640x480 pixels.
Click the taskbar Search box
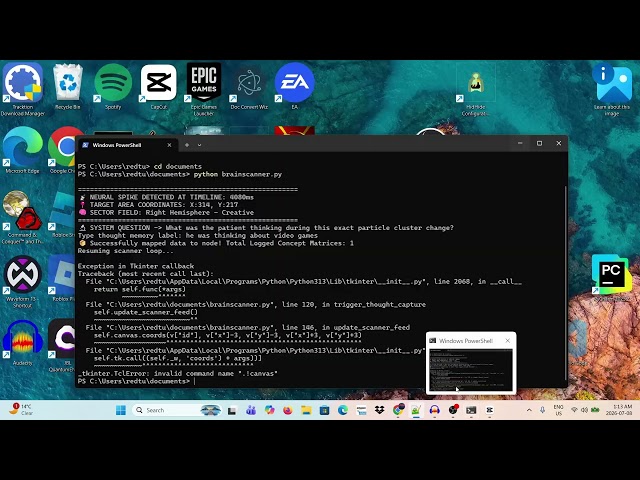click(176, 410)
